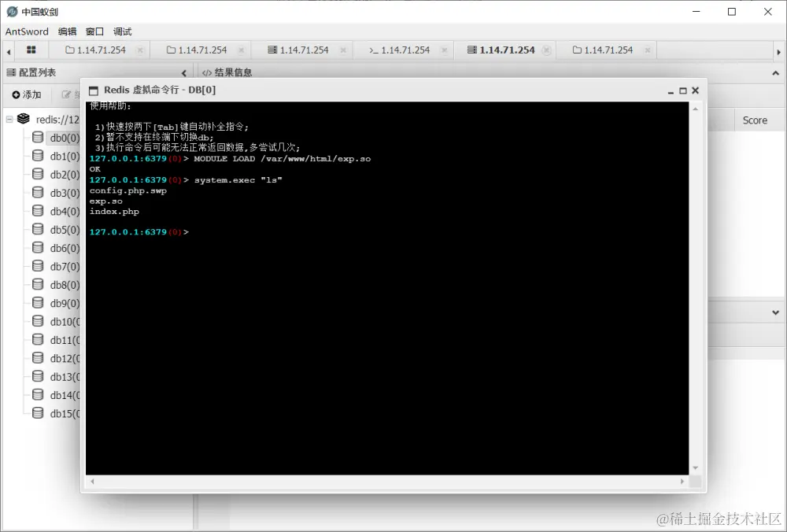This screenshot has width=787, height=532.
Task: Open the first 1.14.71.254 folder tab
Action: pyautogui.click(x=95, y=50)
